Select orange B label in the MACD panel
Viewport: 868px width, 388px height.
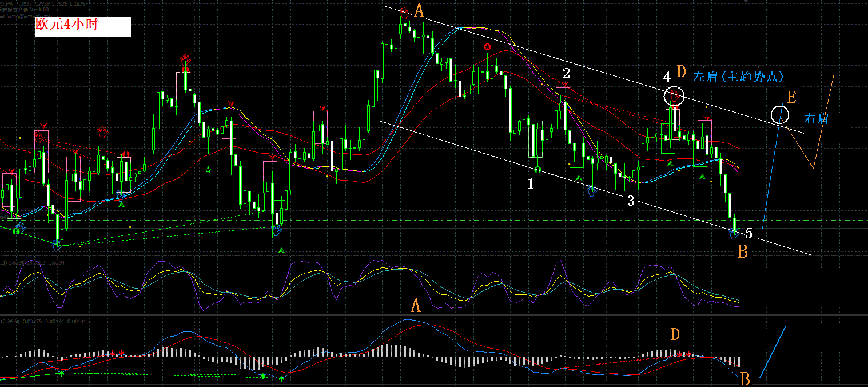(745, 378)
